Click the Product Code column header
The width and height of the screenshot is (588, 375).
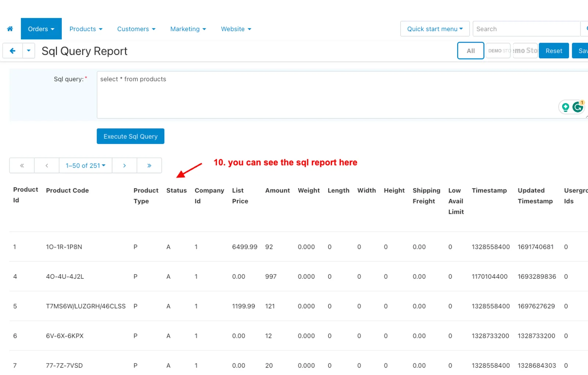pyautogui.click(x=67, y=190)
